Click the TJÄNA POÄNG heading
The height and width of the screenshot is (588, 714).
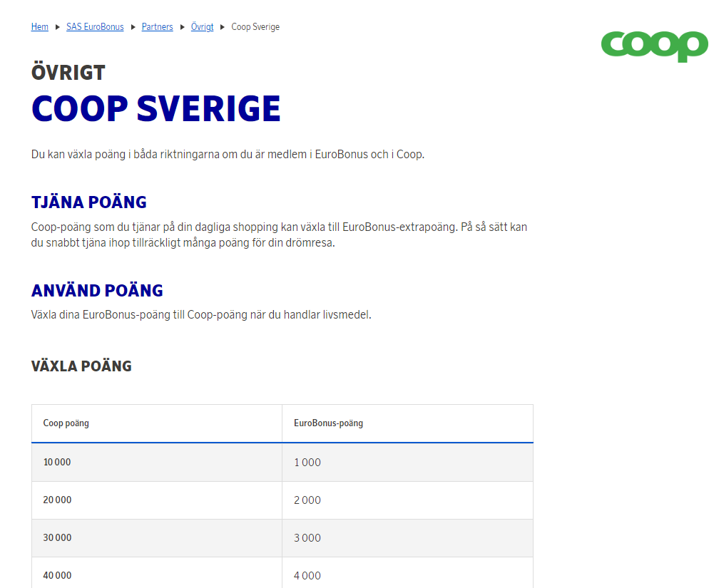coord(89,202)
